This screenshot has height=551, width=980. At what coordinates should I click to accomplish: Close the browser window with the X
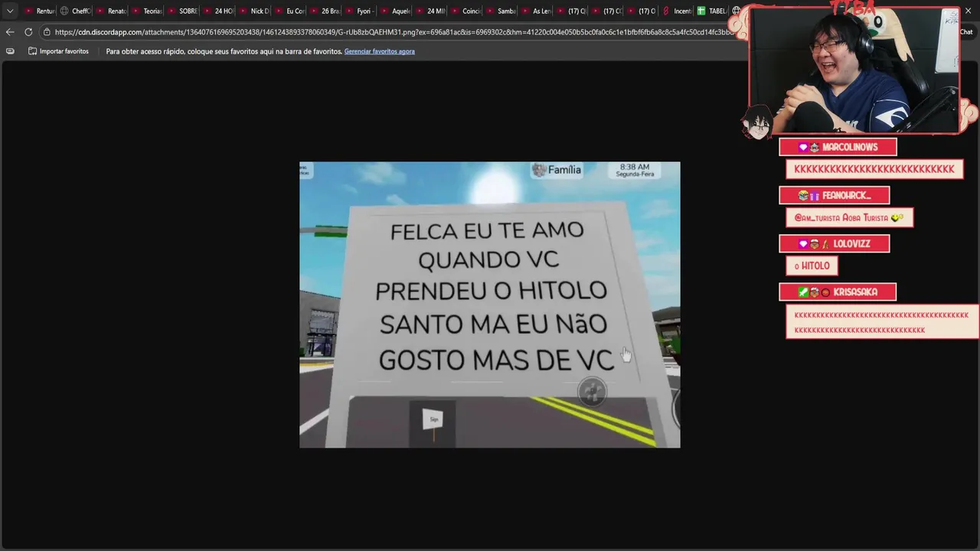click(x=968, y=11)
